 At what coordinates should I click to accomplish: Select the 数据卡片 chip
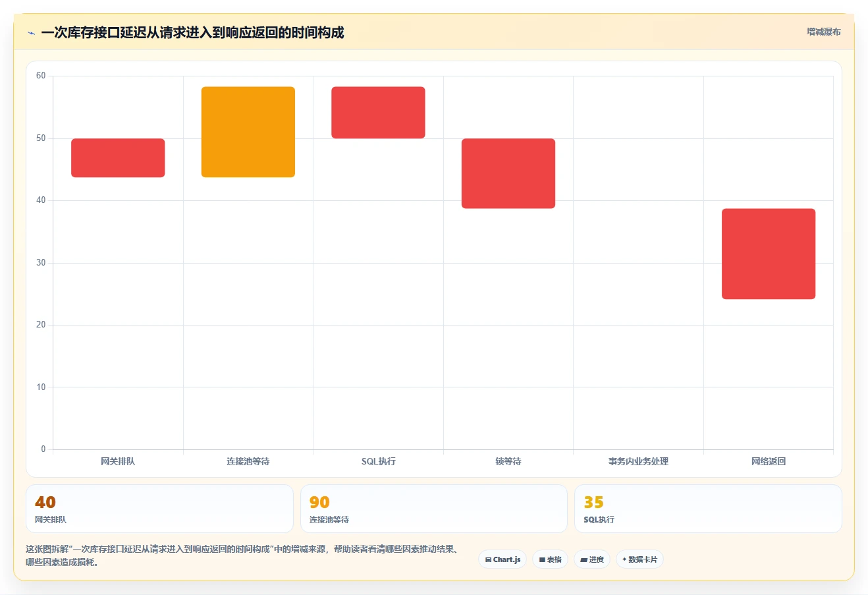point(639,559)
